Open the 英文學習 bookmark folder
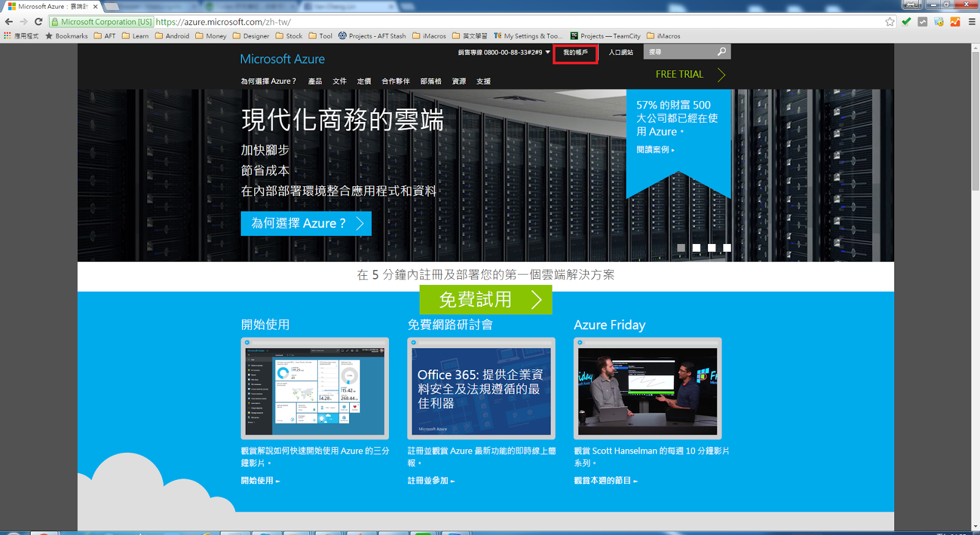 point(470,36)
